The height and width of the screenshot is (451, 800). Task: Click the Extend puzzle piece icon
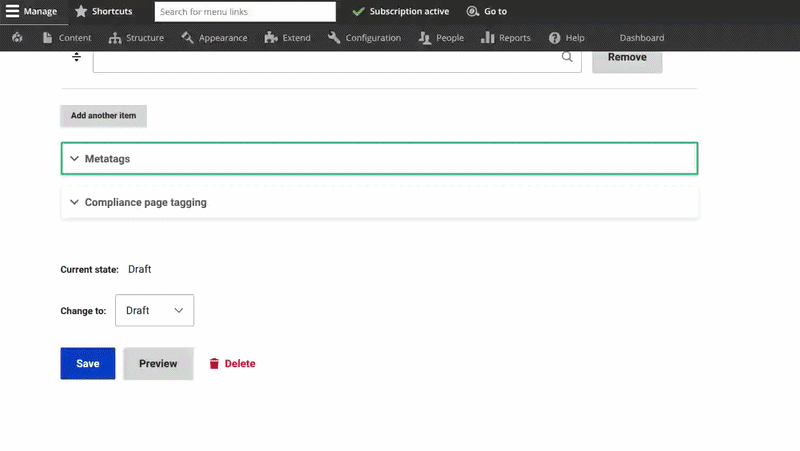(x=271, y=38)
